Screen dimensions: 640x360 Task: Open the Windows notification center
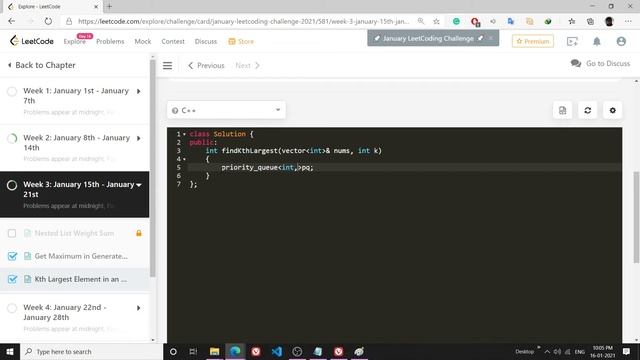pos(627,351)
